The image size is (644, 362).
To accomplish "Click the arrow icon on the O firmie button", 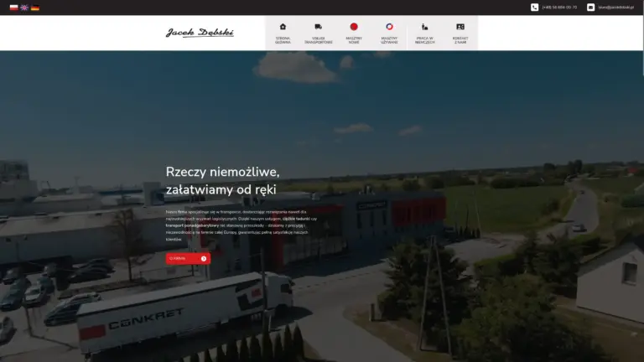I will point(204,259).
